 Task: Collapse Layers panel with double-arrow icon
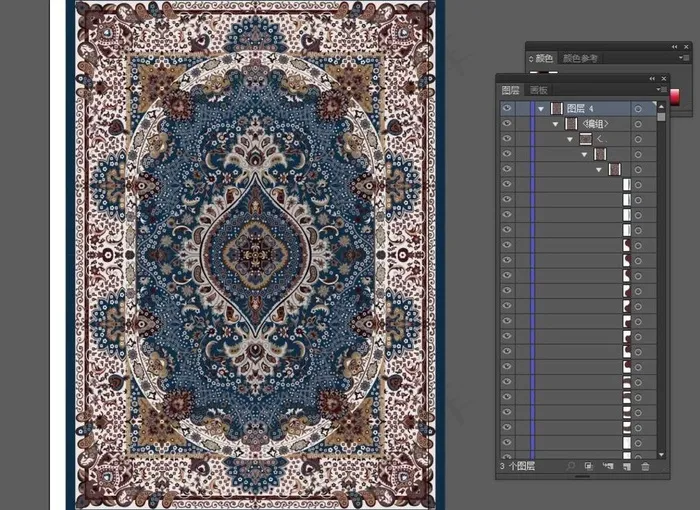(652, 78)
